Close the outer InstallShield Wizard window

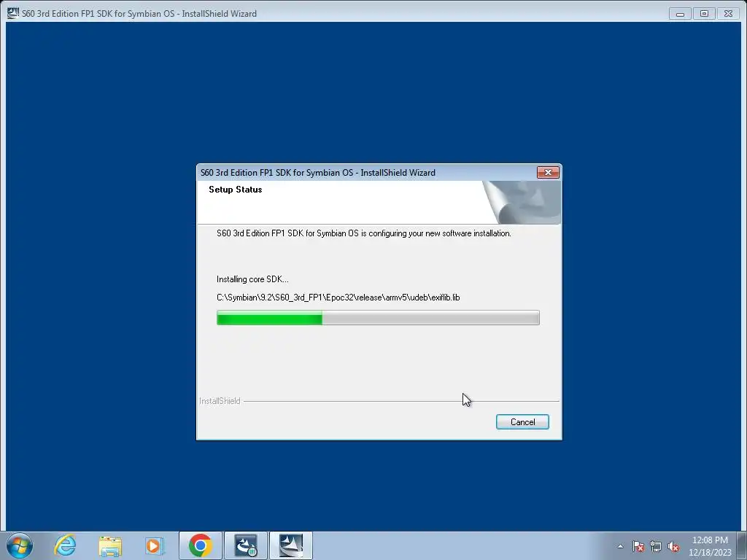click(728, 14)
